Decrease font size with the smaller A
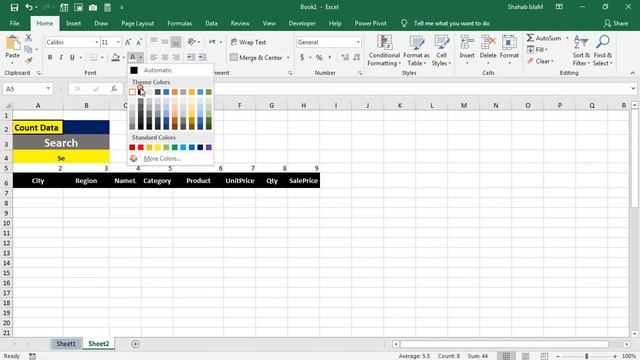 139,42
